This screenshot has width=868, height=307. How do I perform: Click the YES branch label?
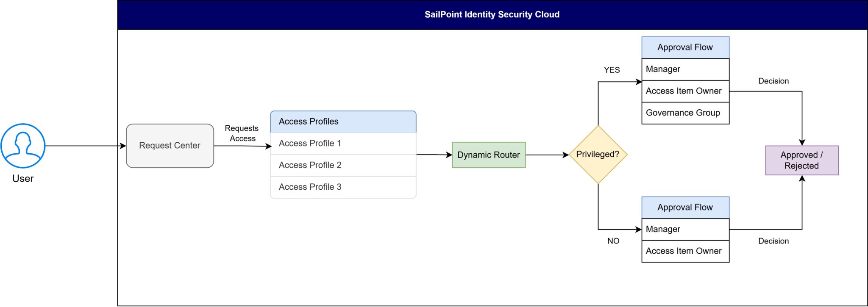click(612, 70)
